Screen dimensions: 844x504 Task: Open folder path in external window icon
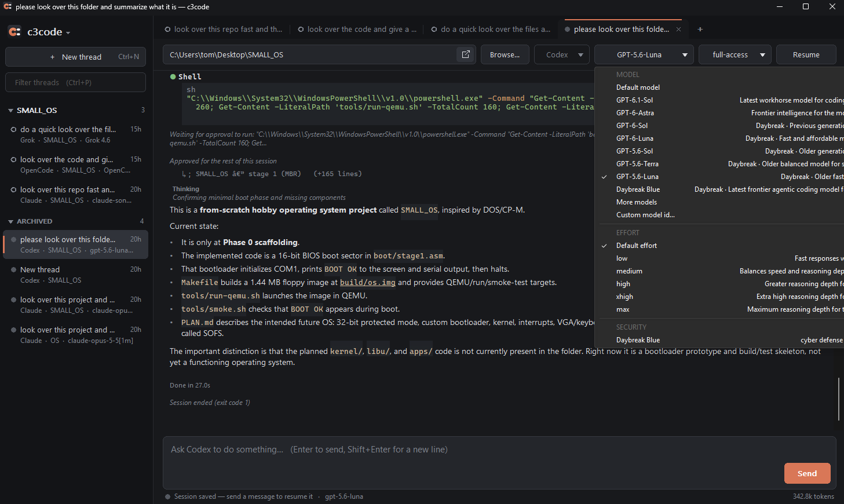[466, 54]
